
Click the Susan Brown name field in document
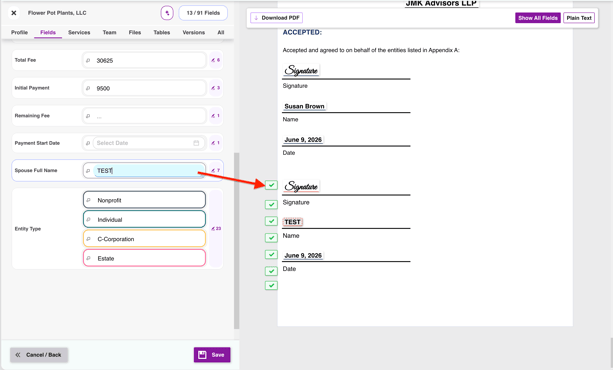(x=304, y=106)
